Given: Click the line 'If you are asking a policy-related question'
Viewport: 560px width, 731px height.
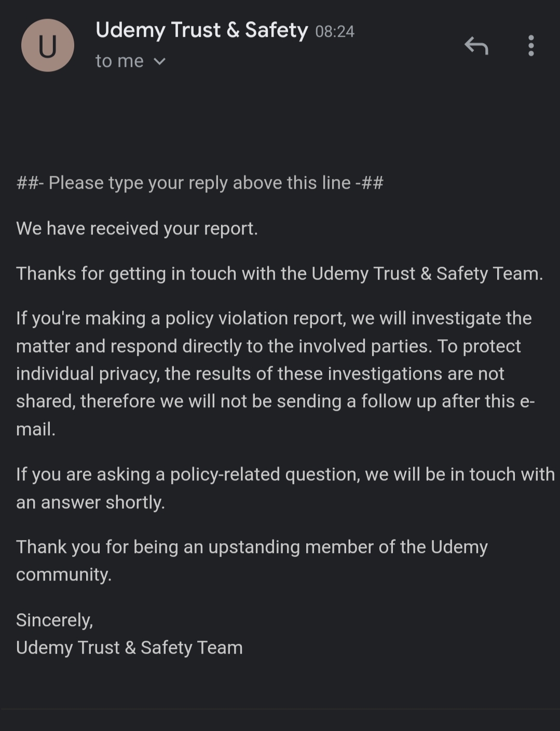Looking at the screenshot, I should (285, 474).
